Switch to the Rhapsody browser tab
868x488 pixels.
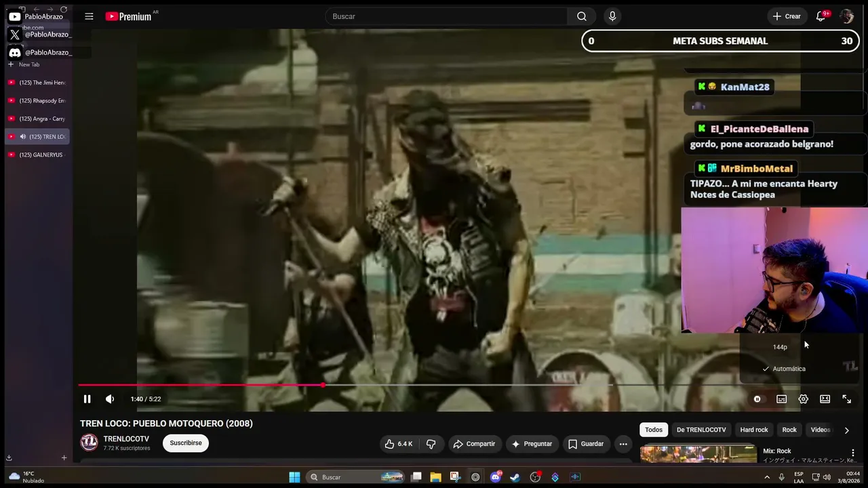click(x=37, y=101)
